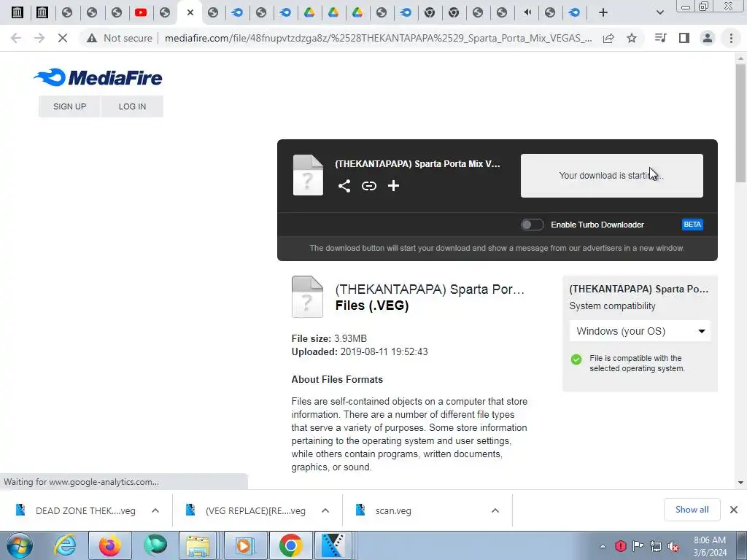Image resolution: width=747 pixels, height=560 pixels.
Task: Click the 'Files (.VEG)' heading
Action: (x=372, y=306)
